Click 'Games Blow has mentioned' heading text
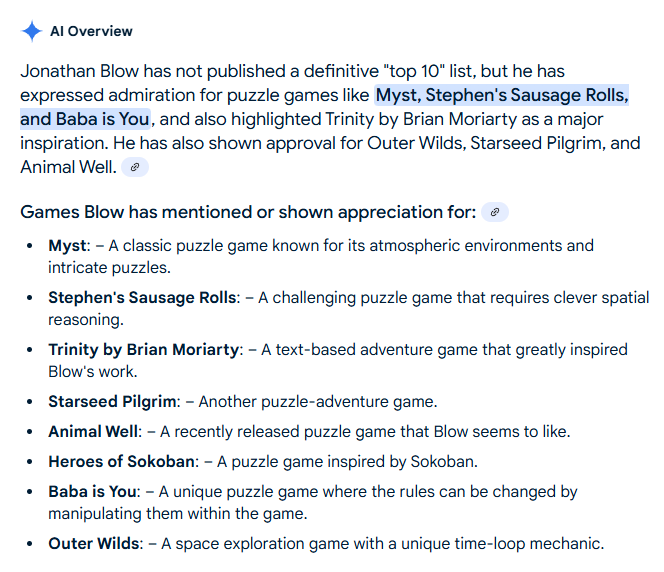The height and width of the screenshot is (572, 664). (x=248, y=212)
